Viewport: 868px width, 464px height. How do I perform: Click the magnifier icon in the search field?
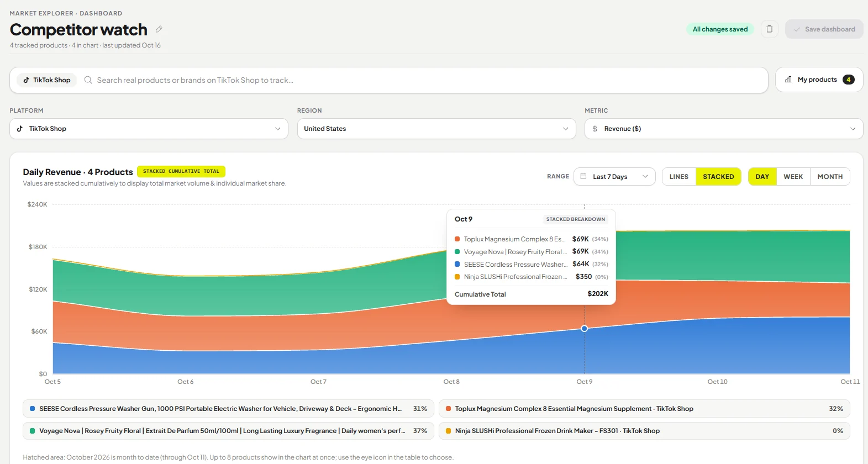(x=88, y=80)
